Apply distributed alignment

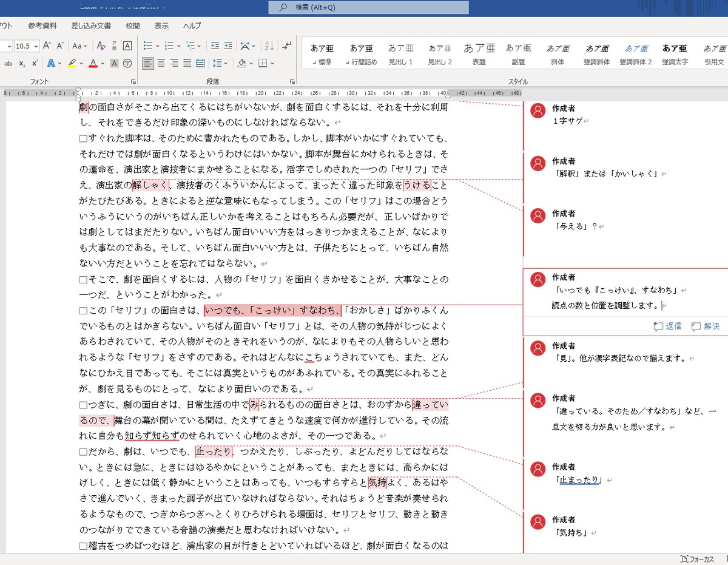[200, 63]
